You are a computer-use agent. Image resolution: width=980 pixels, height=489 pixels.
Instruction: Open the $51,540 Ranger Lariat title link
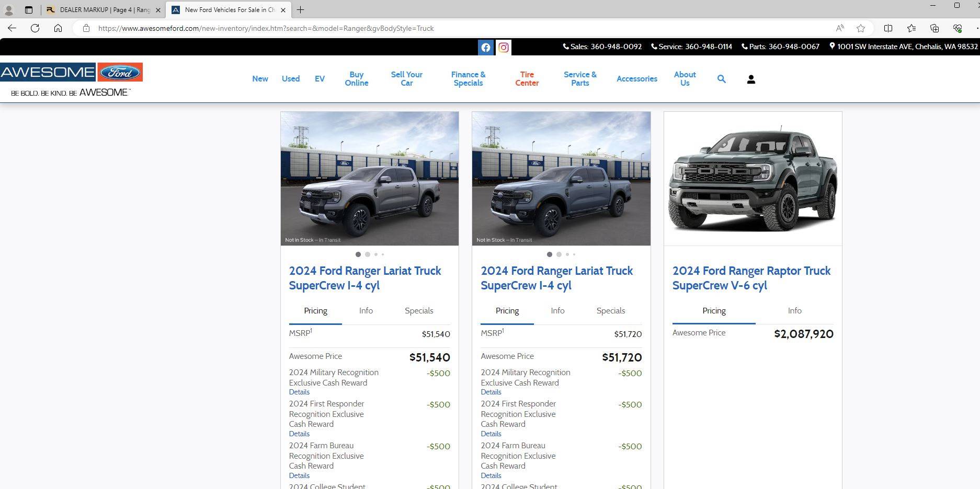pos(364,278)
